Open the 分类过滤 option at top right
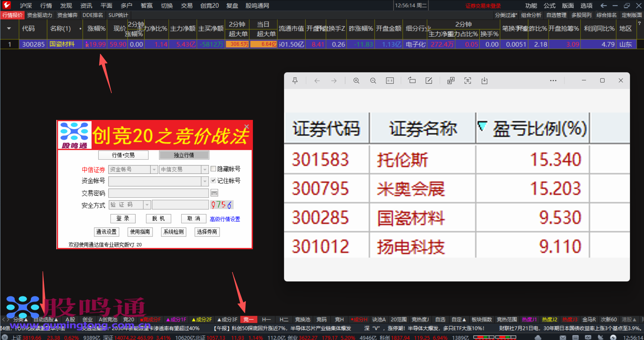Viewport: 644px width, 340px height. pos(506,15)
